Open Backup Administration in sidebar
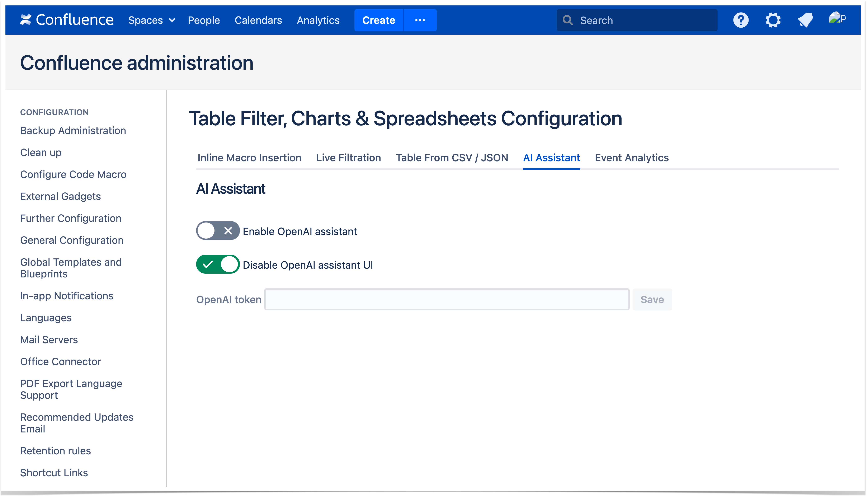The width and height of the screenshot is (868, 497). [x=73, y=130]
